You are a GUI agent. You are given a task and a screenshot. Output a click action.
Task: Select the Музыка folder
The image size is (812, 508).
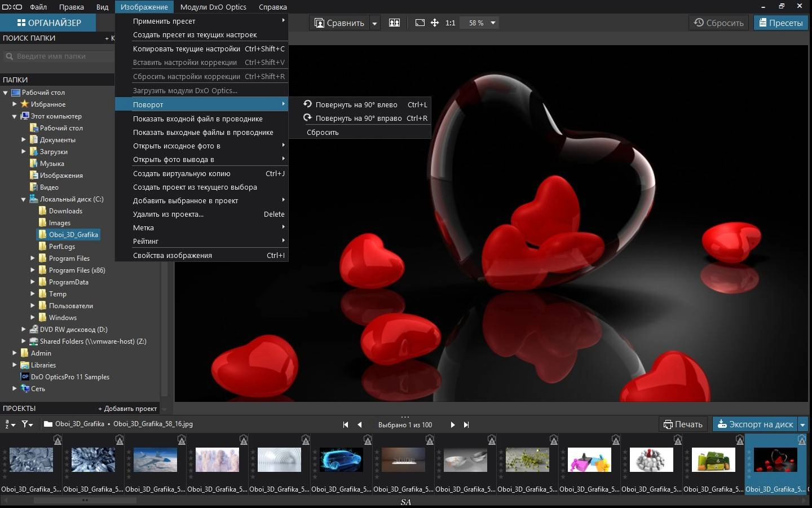coord(47,164)
